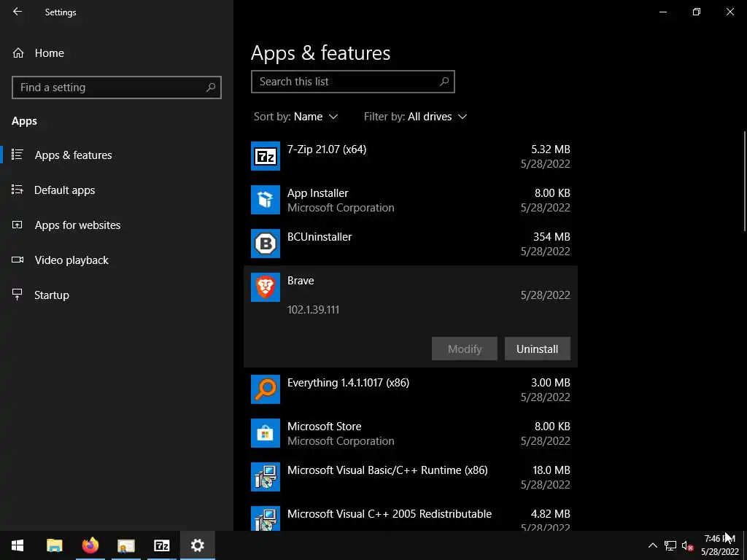Viewport: 747px width, 560px height.
Task: Click the Startup sidebar icon
Action: point(18,295)
